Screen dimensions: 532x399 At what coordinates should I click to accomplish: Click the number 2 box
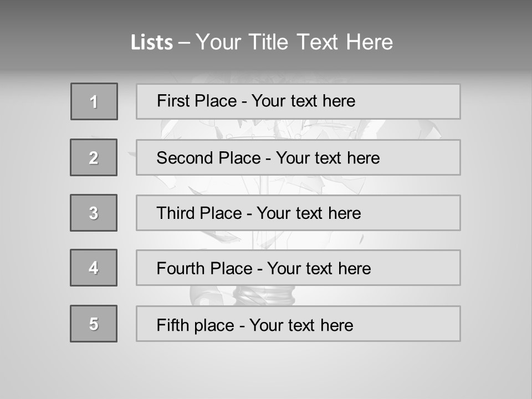coord(94,157)
